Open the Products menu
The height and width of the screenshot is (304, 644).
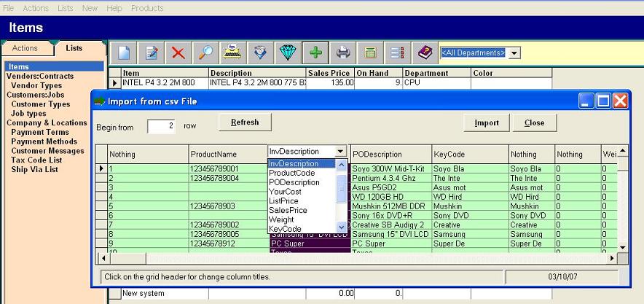coord(147,8)
